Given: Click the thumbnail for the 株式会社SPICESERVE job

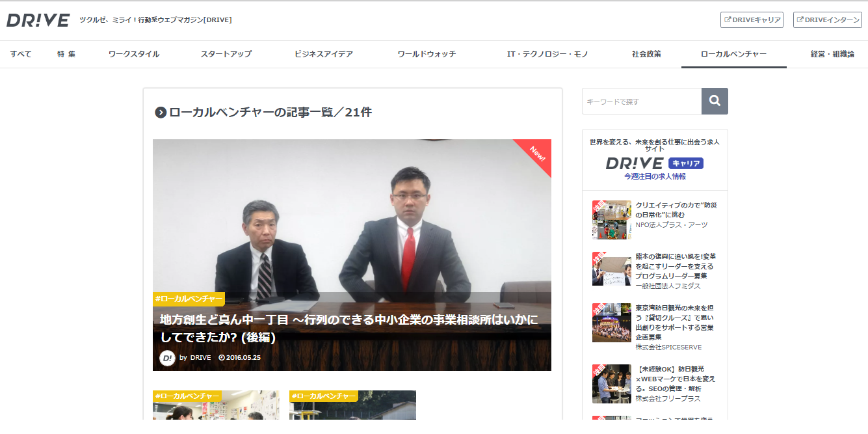Looking at the screenshot, I should 611,323.
